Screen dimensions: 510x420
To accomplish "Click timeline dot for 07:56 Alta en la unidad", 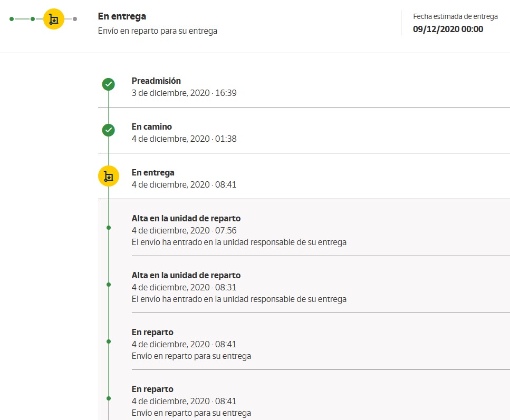I will click(109, 228).
